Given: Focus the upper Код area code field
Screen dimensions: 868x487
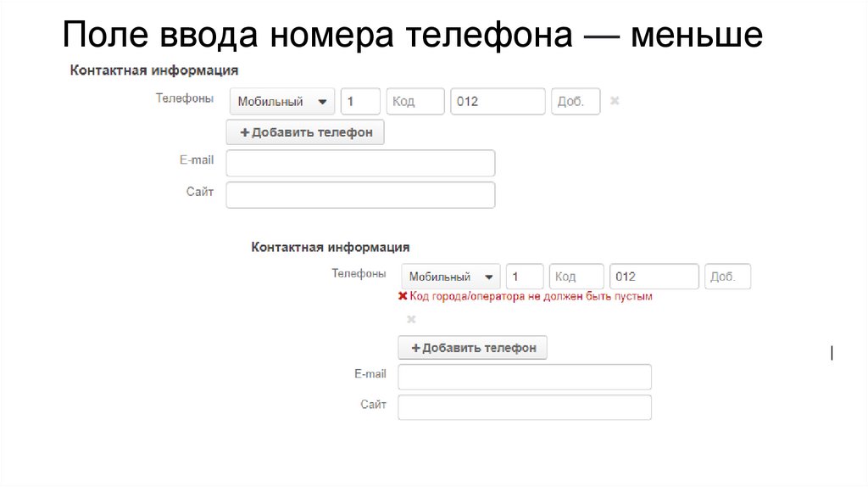Looking at the screenshot, I should click(x=415, y=102).
